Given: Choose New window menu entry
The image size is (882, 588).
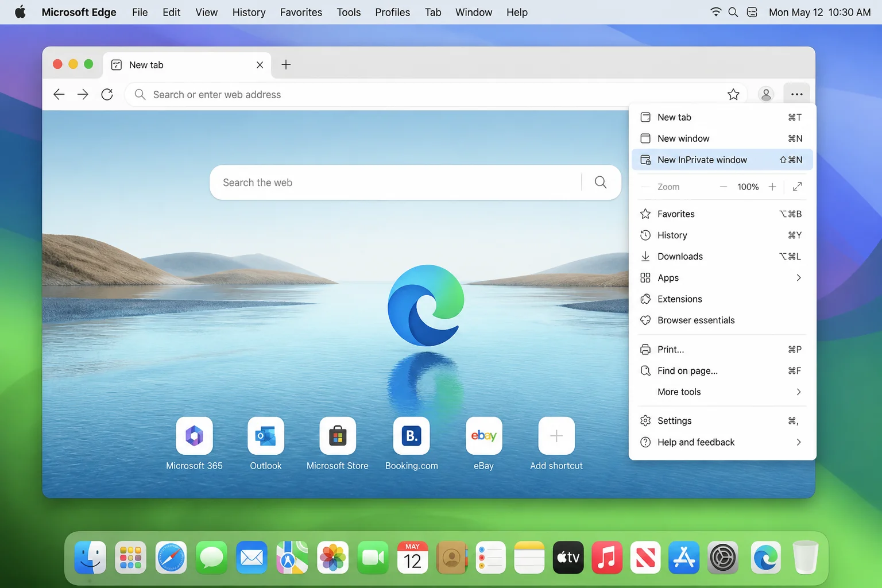Looking at the screenshot, I should (x=722, y=138).
